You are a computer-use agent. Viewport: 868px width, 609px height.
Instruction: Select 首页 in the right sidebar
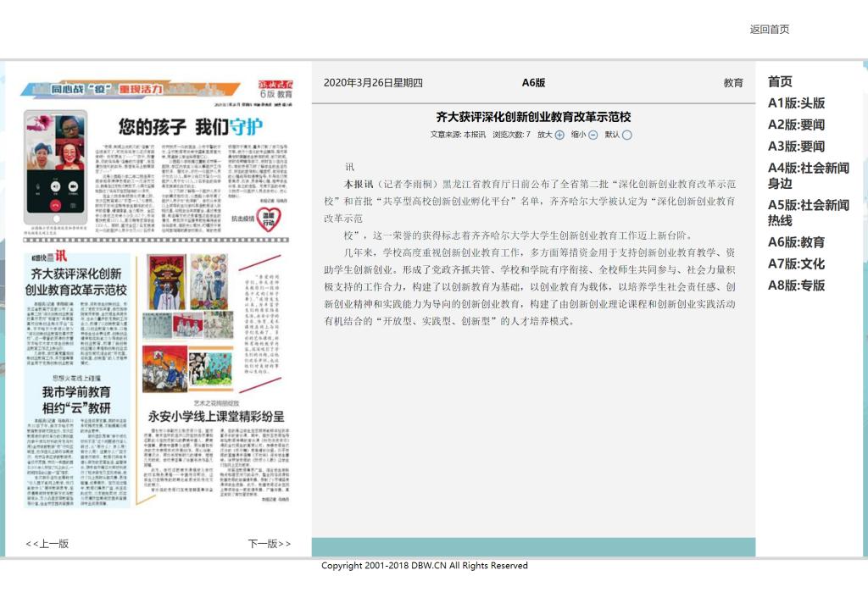780,82
